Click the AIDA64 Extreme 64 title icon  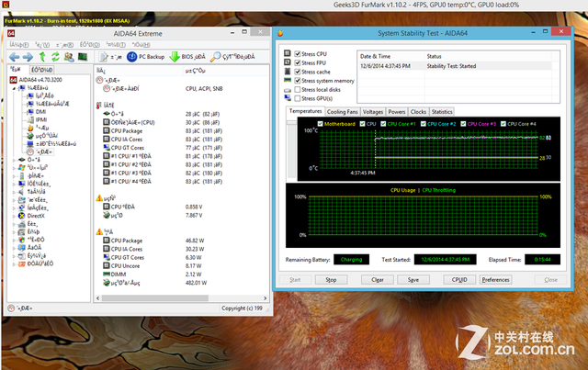coord(11,34)
